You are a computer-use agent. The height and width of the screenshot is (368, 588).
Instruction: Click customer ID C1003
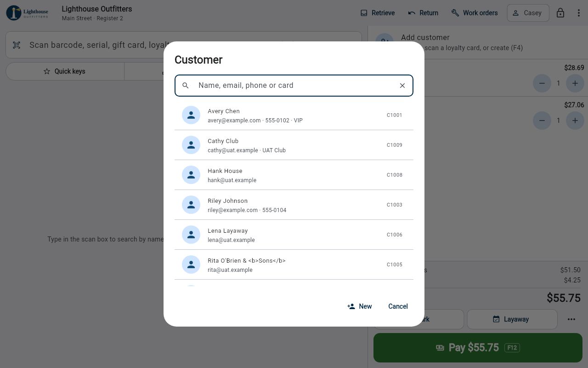coord(395,205)
